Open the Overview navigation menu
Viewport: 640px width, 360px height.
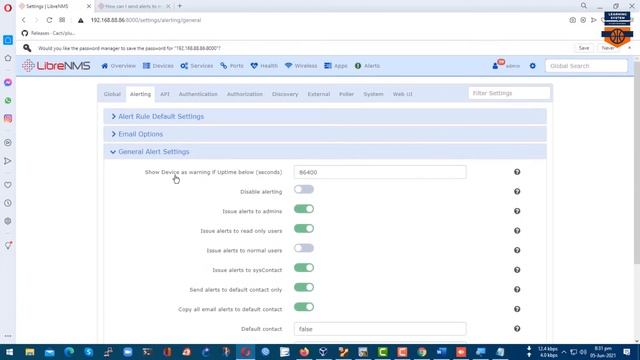click(x=118, y=66)
